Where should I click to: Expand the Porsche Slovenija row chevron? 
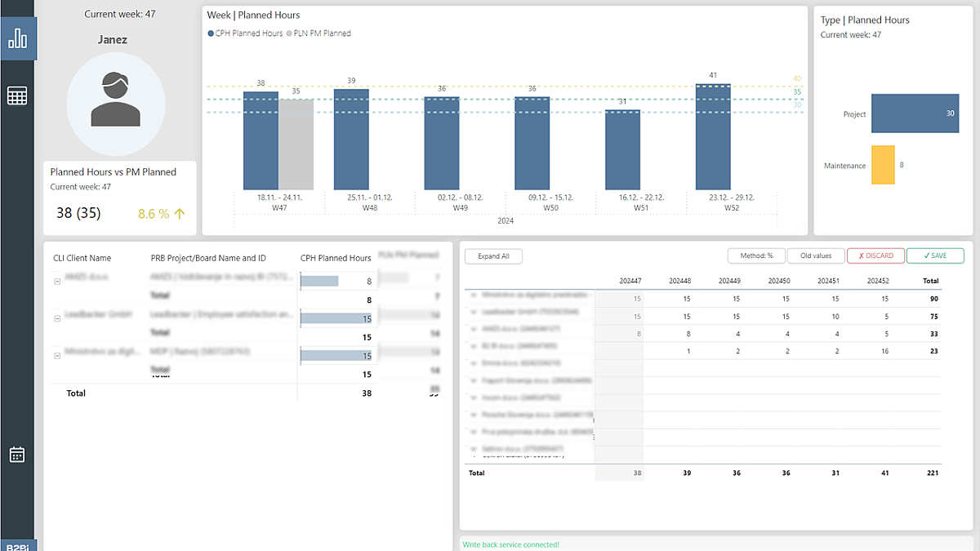(x=474, y=416)
